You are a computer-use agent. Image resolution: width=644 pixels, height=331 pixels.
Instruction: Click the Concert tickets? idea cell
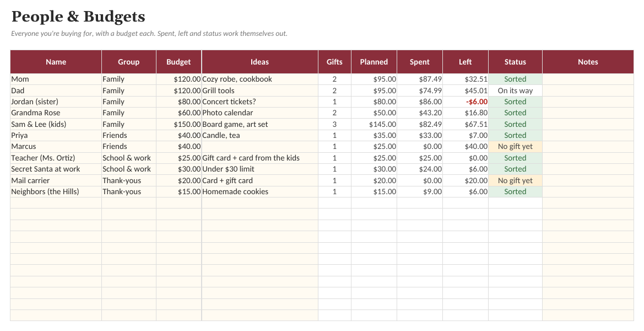coord(259,102)
